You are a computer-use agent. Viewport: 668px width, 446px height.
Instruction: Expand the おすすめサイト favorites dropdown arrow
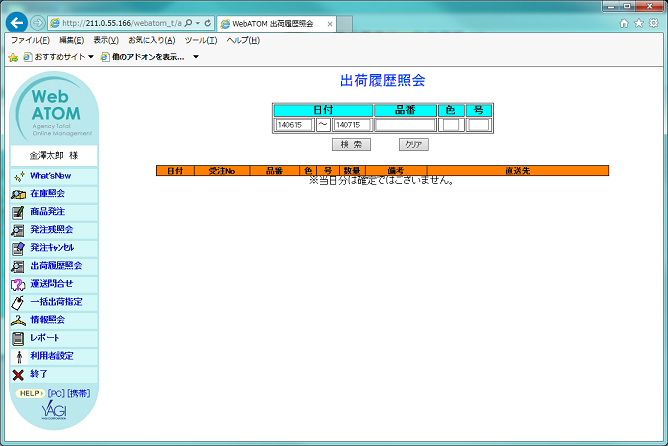pyautogui.click(x=91, y=57)
